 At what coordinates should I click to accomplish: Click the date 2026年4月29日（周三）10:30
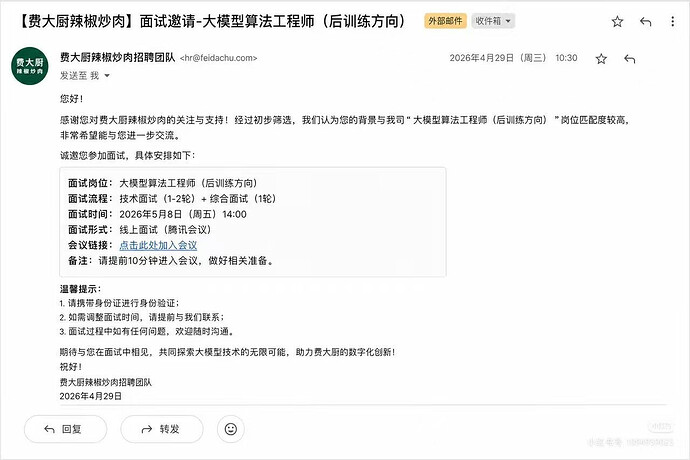[x=513, y=58]
